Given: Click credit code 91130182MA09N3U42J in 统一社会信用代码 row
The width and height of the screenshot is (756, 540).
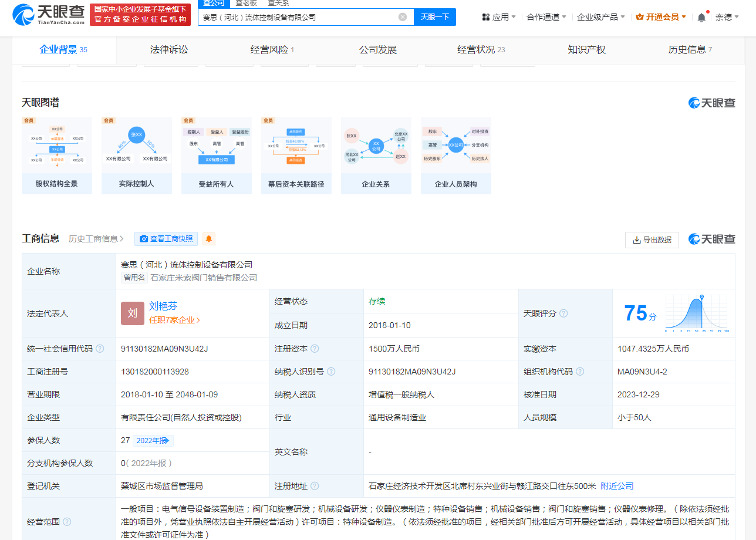Looking at the screenshot, I should point(164,349).
